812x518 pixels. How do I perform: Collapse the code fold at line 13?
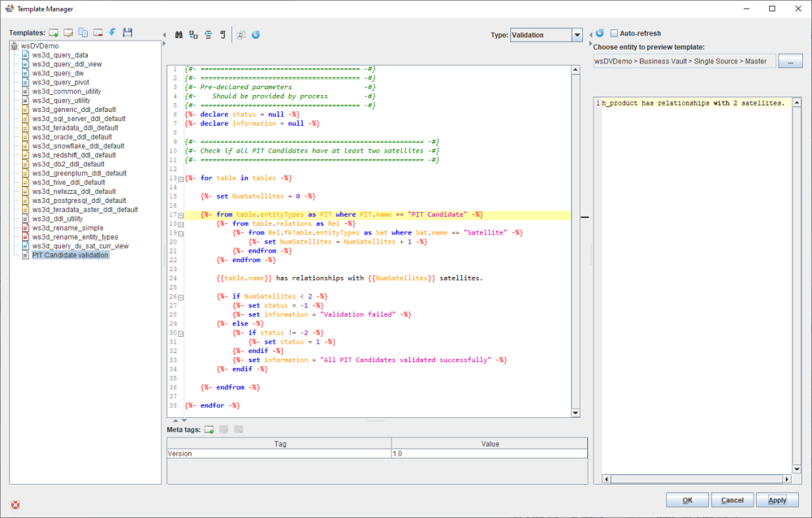(x=180, y=178)
